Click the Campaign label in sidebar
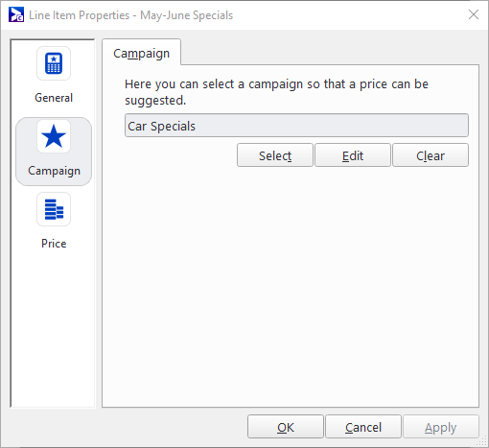489x448 pixels. coord(54,171)
